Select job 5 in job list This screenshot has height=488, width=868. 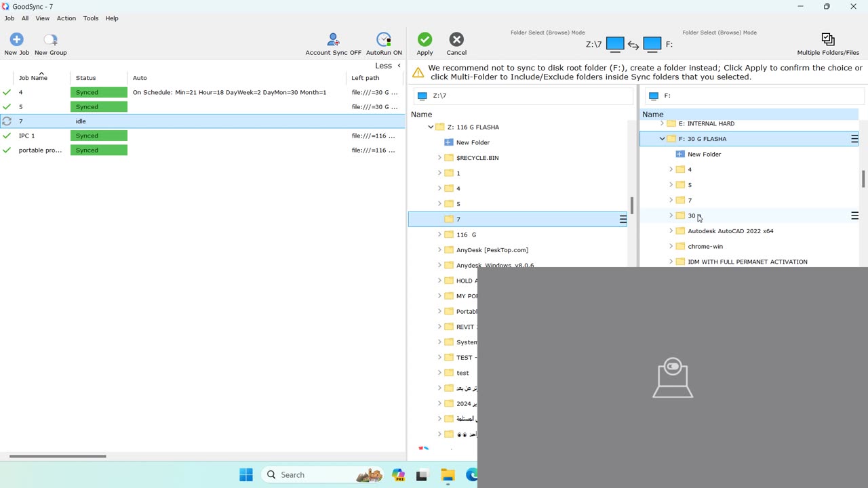click(x=203, y=106)
